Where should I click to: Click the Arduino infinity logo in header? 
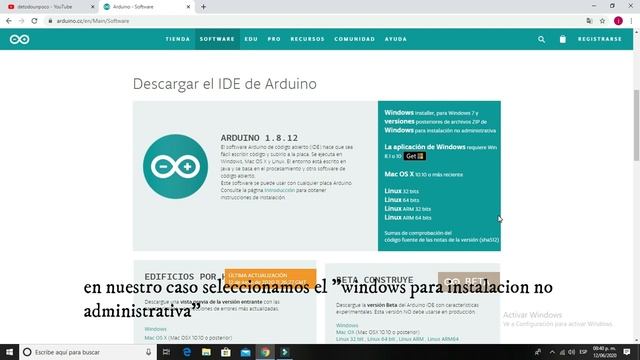[x=20, y=39]
